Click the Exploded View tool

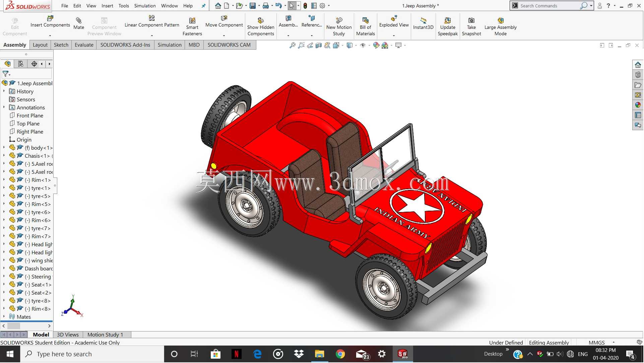(394, 21)
